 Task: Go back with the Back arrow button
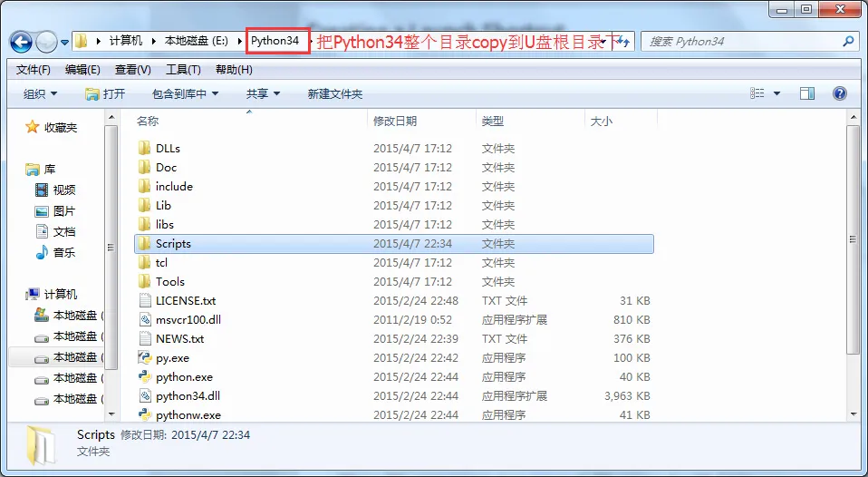21,42
